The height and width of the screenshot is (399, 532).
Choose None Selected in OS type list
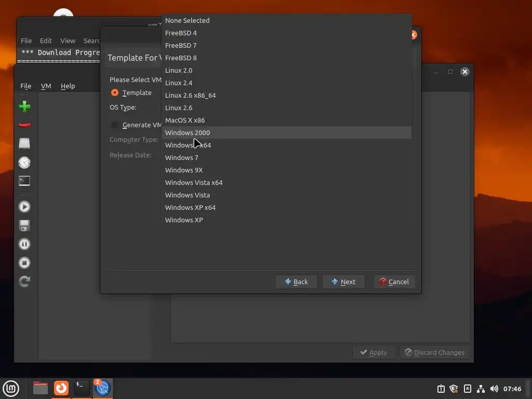coord(287,20)
